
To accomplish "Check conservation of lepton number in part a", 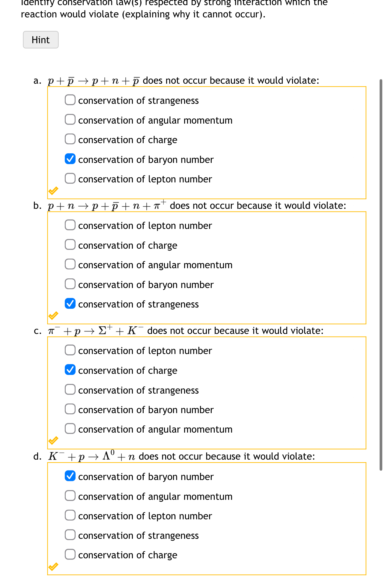I will point(70,178).
